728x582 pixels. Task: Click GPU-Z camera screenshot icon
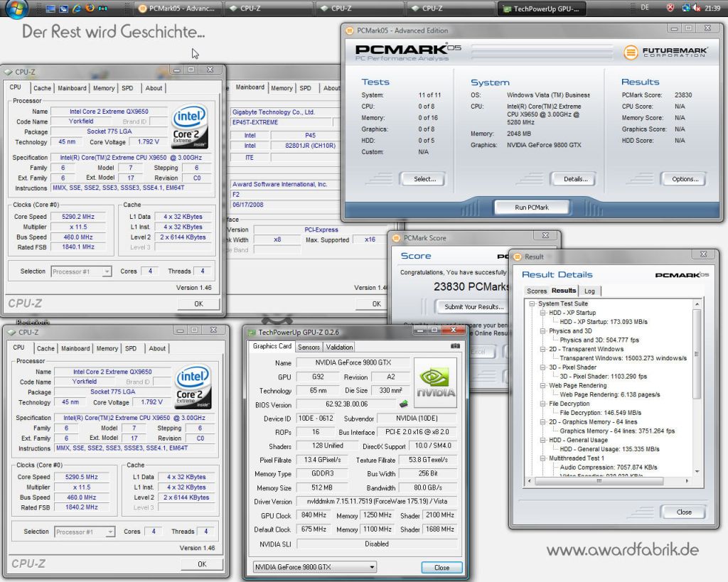(x=455, y=346)
